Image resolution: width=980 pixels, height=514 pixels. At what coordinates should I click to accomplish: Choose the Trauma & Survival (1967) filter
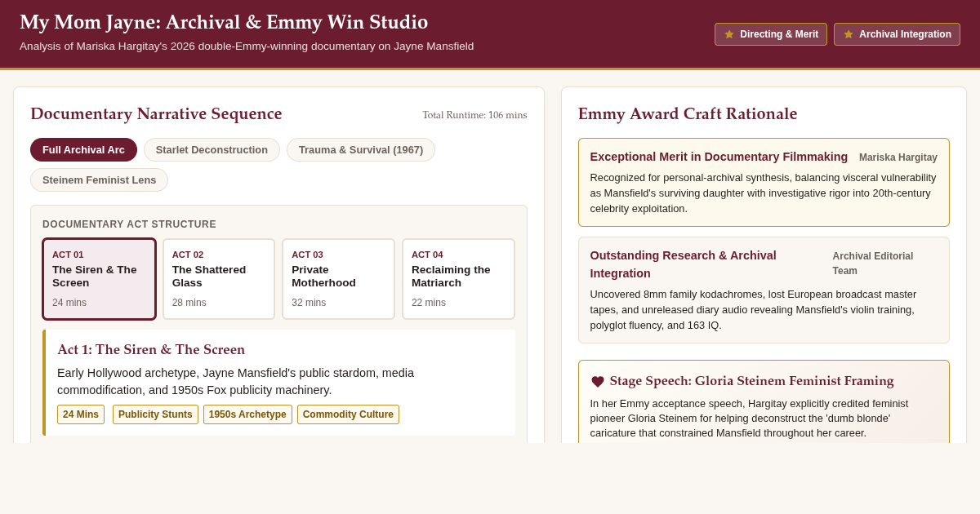361,149
